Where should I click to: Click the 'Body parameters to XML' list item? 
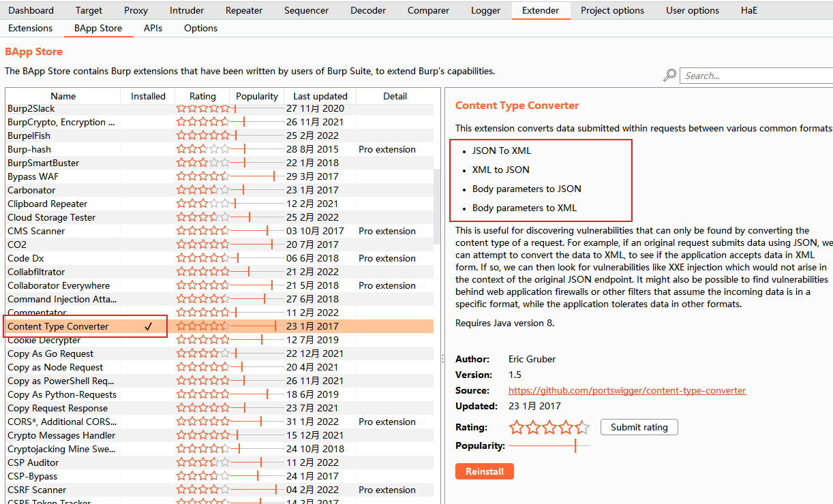click(x=524, y=208)
